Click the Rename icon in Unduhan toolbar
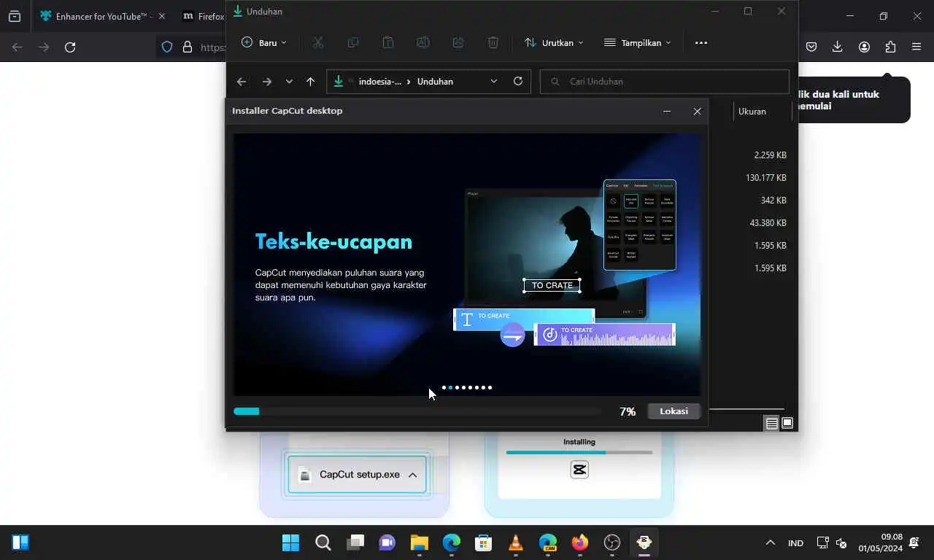934x560 pixels. tap(423, 43)
